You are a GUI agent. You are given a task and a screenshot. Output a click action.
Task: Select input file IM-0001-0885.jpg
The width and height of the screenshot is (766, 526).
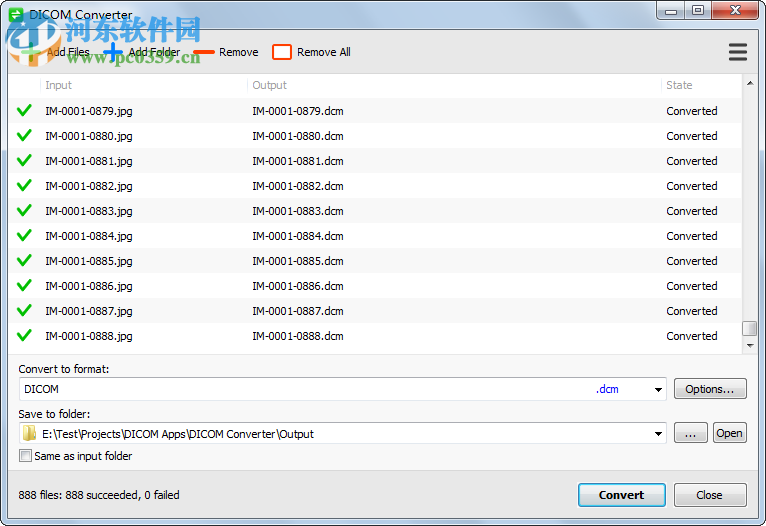click(89, 261)
